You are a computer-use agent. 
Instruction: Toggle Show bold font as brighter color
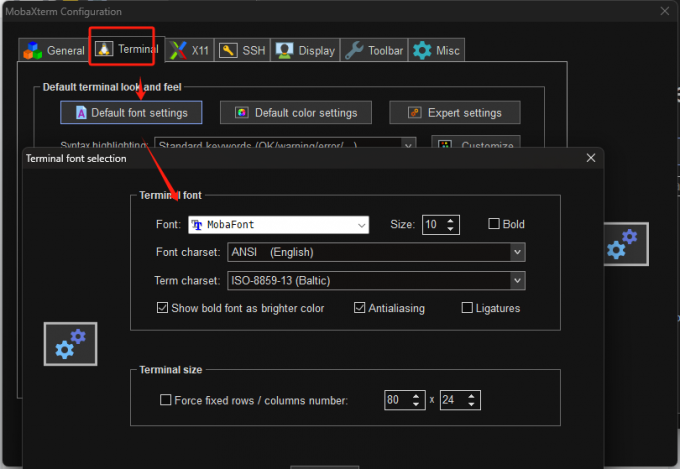tap(162, 308)
